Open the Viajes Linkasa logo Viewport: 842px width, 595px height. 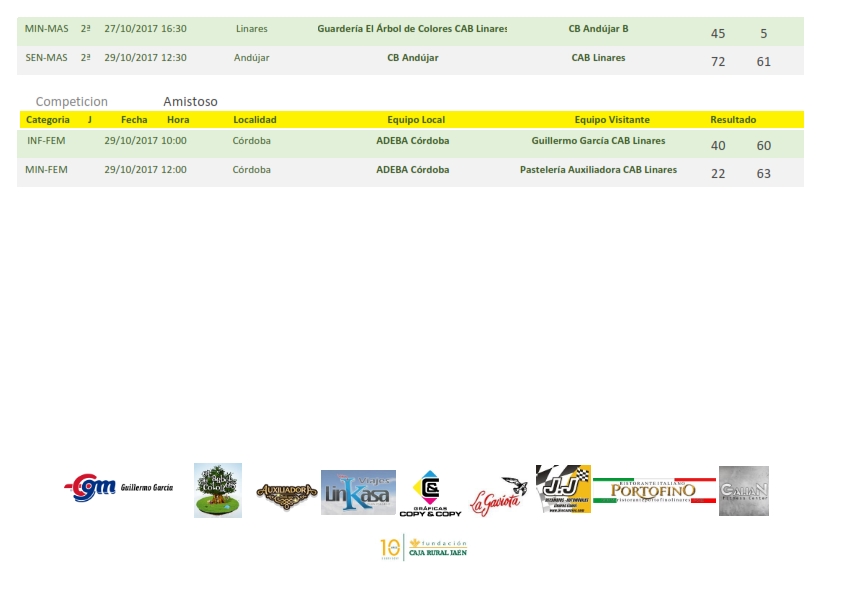pos(358,492)
